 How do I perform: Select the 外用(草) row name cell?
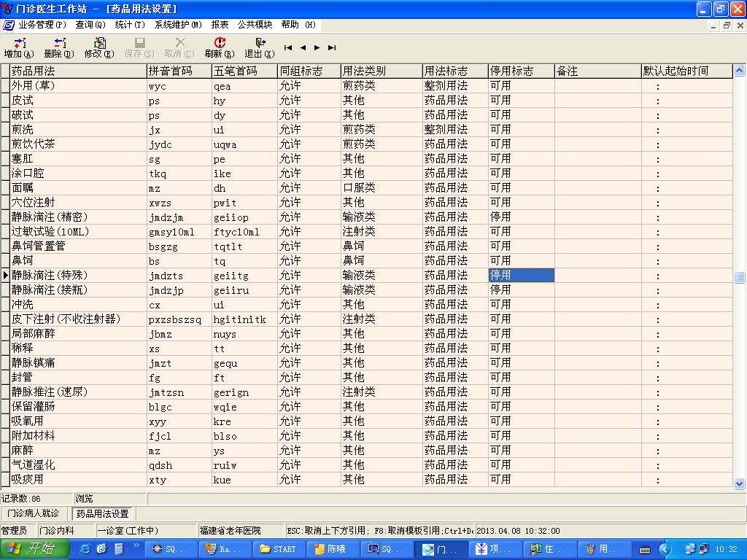pos(78,86)
